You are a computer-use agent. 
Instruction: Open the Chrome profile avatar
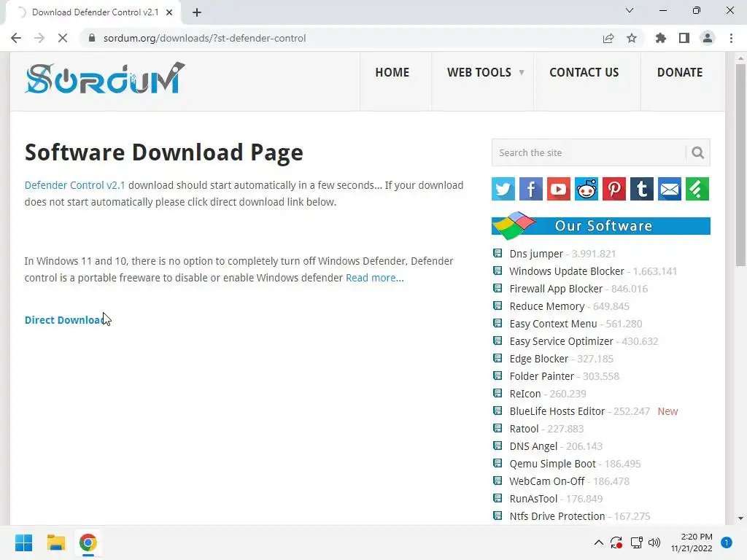tap(708, 38)
